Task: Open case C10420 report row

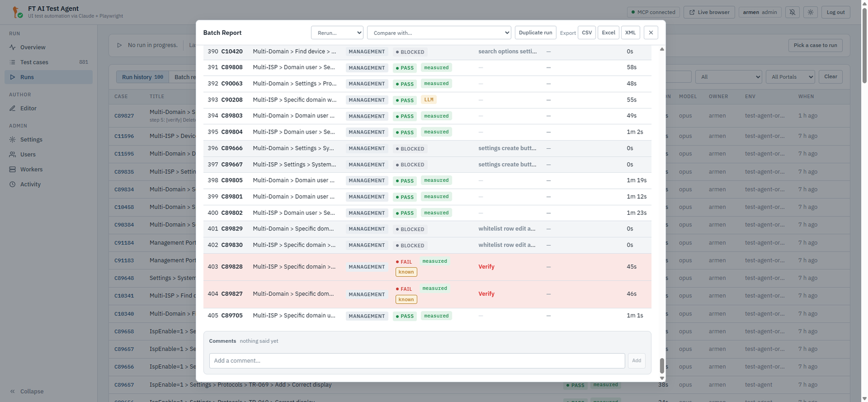Action: point(427,51)
